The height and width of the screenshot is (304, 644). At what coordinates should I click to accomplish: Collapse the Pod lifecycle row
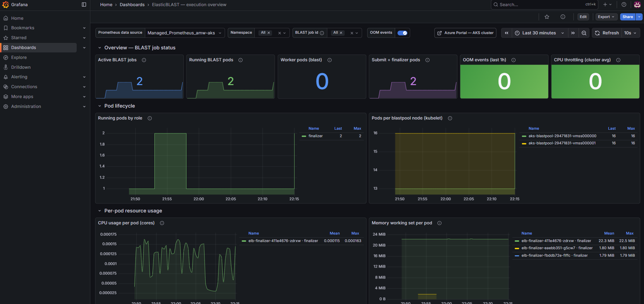[x=100, y=106]
